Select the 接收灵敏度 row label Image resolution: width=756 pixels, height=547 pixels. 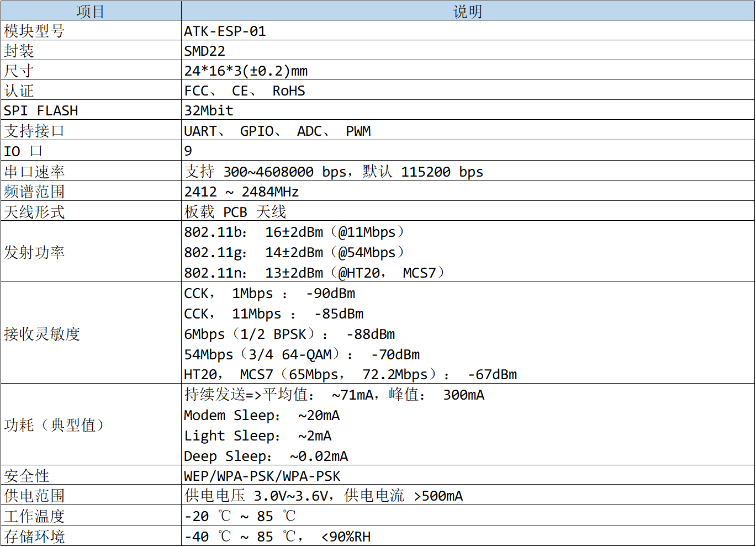coord(42,334)
